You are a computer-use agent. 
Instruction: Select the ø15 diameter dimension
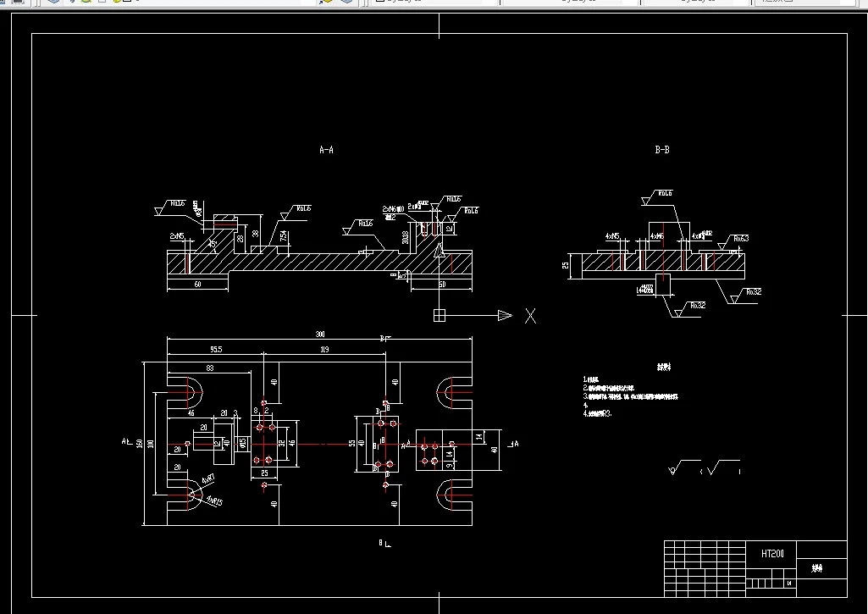[242, 444]
